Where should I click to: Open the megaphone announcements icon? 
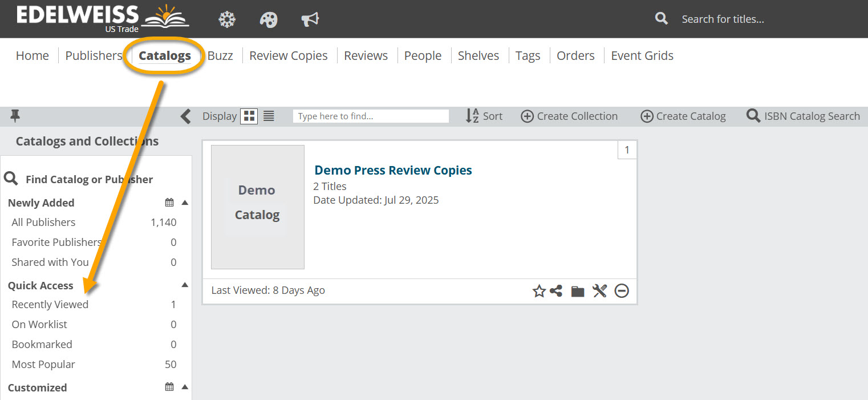tap(310, 20)
